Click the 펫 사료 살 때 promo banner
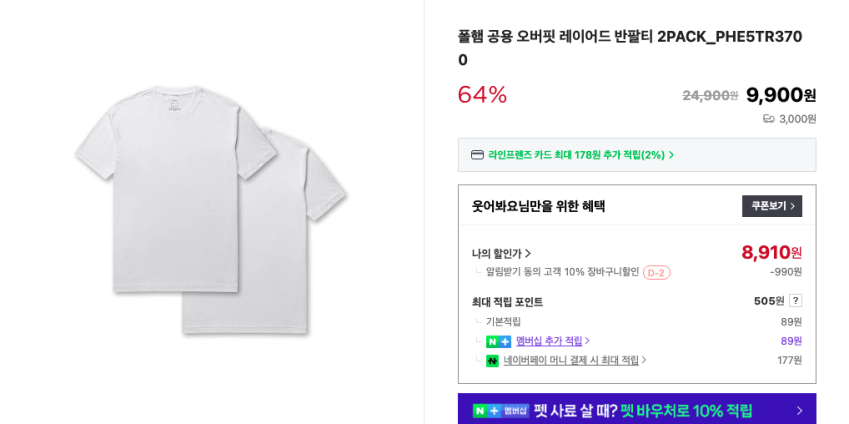 [x=640, y=410]
